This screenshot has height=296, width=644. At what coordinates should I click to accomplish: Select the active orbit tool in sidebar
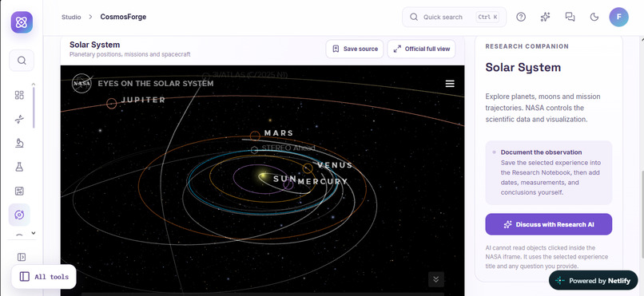click(x=19, y=215)
